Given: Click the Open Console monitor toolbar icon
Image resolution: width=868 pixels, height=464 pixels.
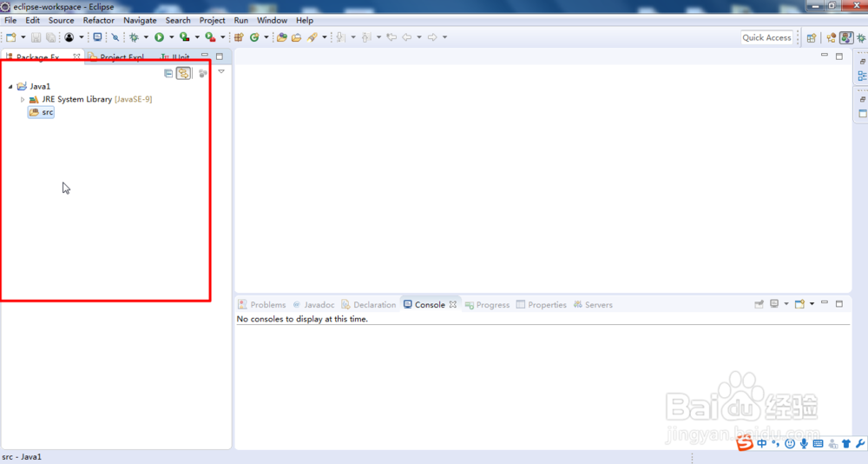Looking at the screenshot, I should tap(97, 37).
